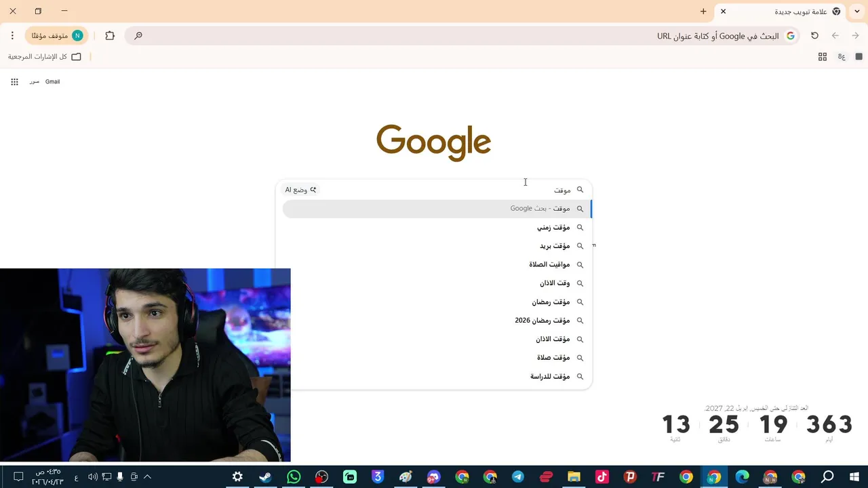Image resolution: width=868 pixels, height=488 pixels.
Task: Expand the tab search dropdown arrow
Action: tap(856, 12)
